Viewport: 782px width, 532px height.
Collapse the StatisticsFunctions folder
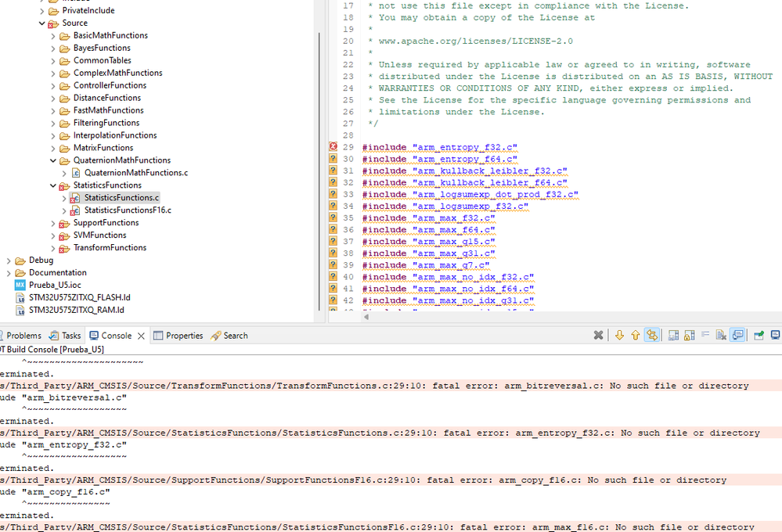(x=53, y=185)
